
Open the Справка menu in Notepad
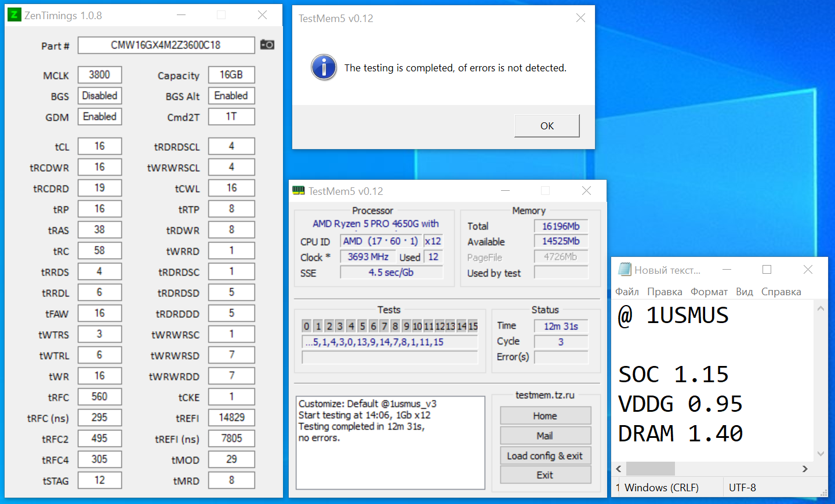pyautogui.click(x=781, y=292)
